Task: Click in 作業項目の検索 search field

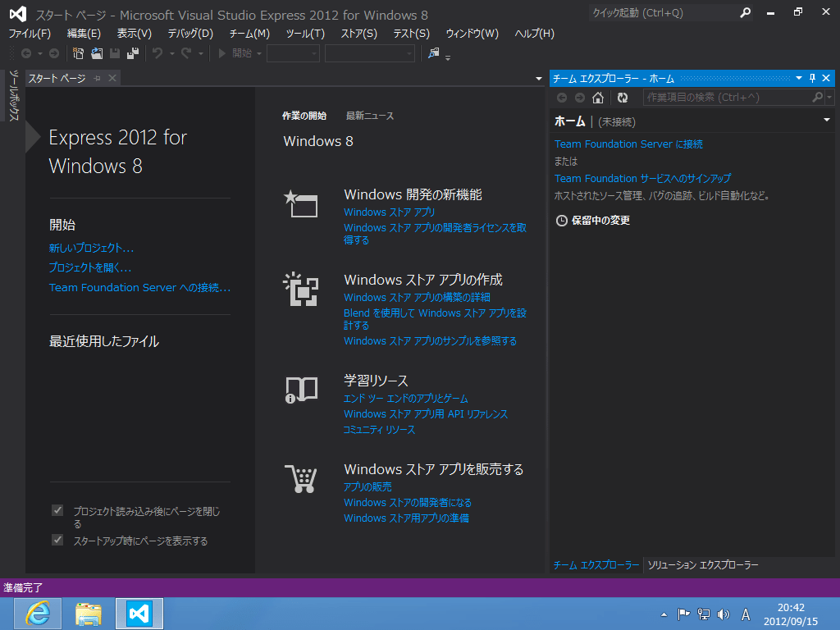Action: tap(728, 98)
